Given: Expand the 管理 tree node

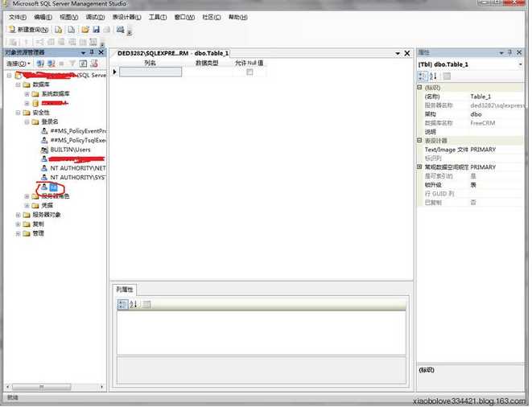Looking at the screenshot, I should pos(18,234).
